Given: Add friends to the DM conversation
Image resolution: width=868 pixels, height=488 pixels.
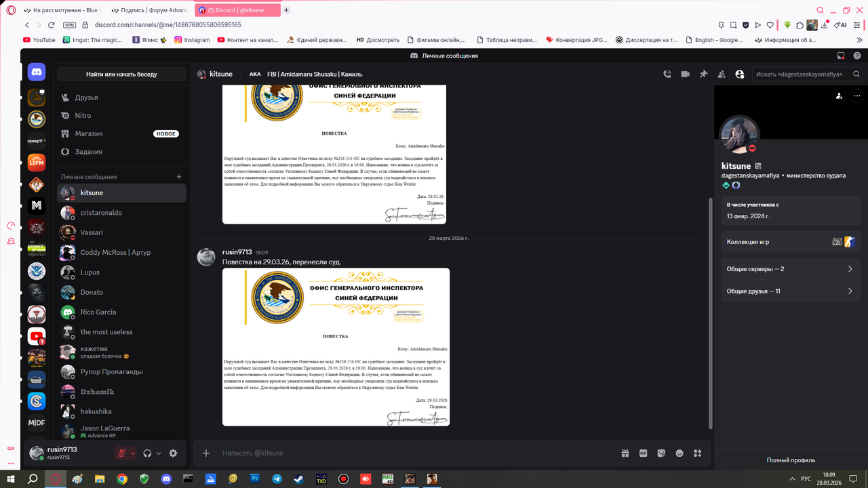Looking at the screenshot, I should click(722, 74).
